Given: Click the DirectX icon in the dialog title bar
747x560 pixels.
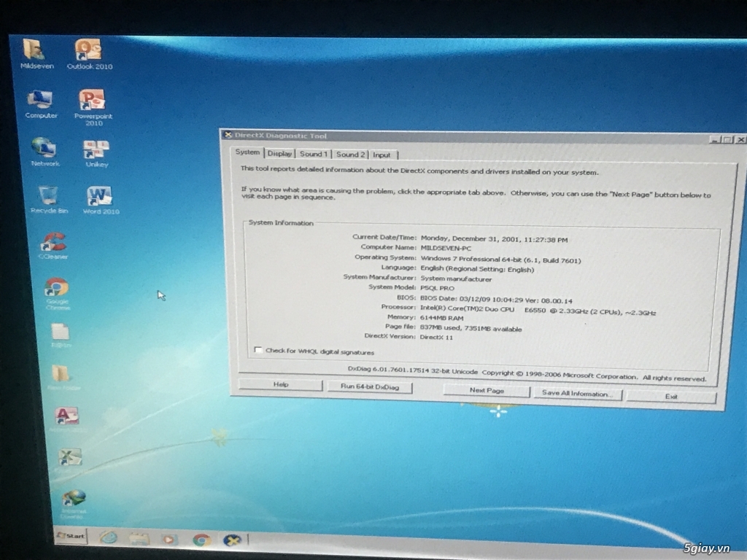Looking at the screenshot, I should 228,135.
